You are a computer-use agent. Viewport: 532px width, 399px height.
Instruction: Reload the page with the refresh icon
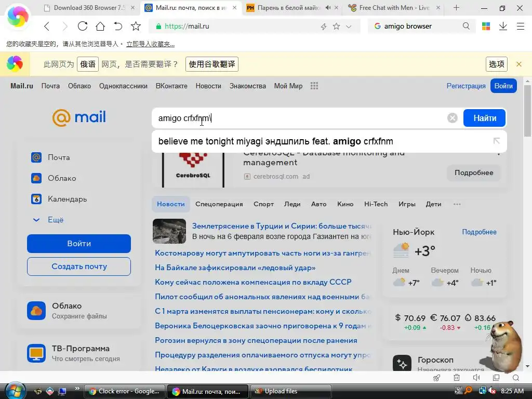pos(83,26)
